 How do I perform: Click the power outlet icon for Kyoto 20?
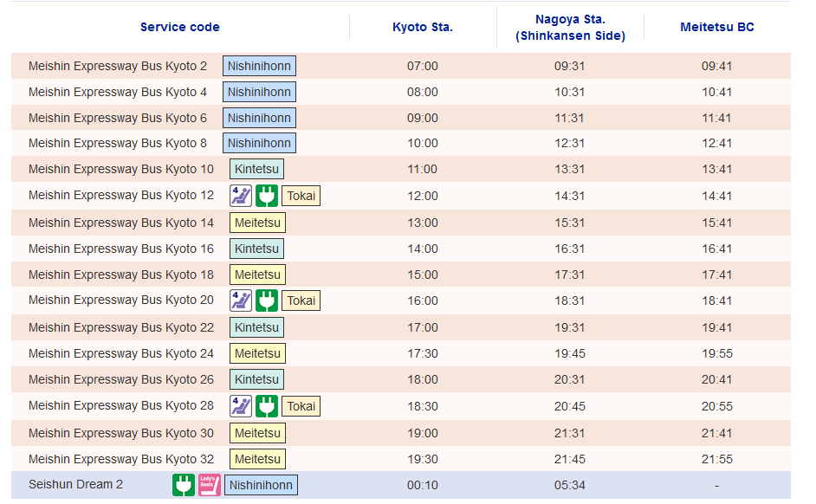tap(267, 300)
